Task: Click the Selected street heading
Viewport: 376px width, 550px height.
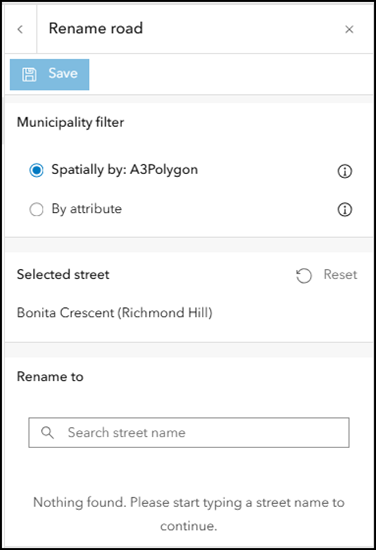Action: 63,274
